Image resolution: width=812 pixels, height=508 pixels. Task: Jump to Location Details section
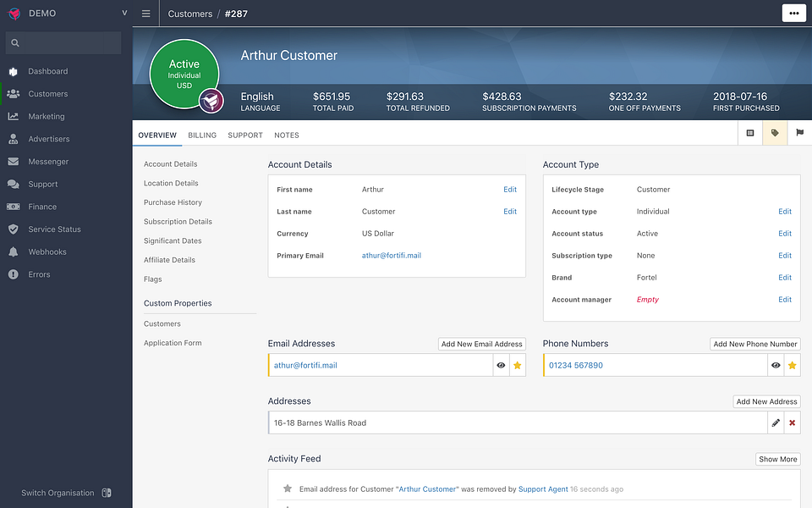(x=171, y=184)
